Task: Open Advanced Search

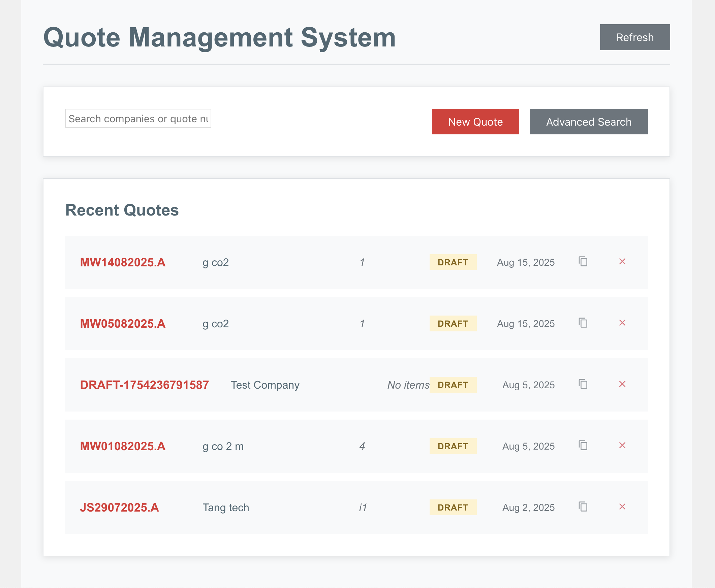Action: [x=589, y=122]
